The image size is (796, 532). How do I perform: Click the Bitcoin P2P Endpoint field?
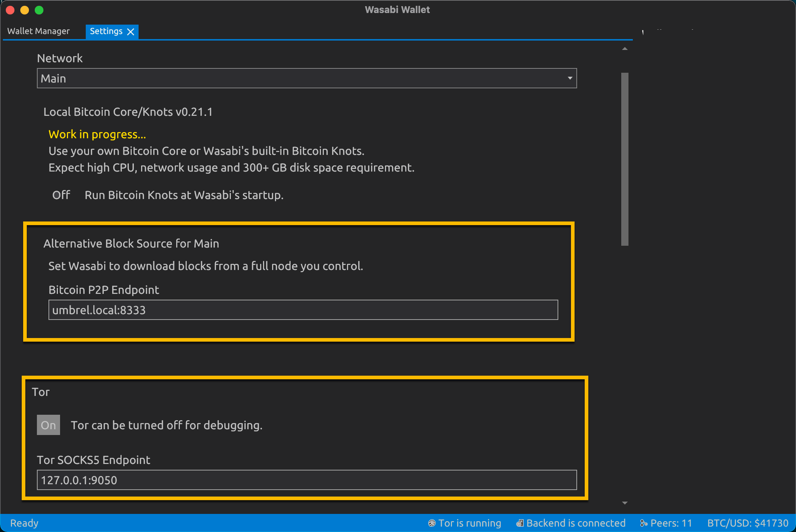coord(303,310)
